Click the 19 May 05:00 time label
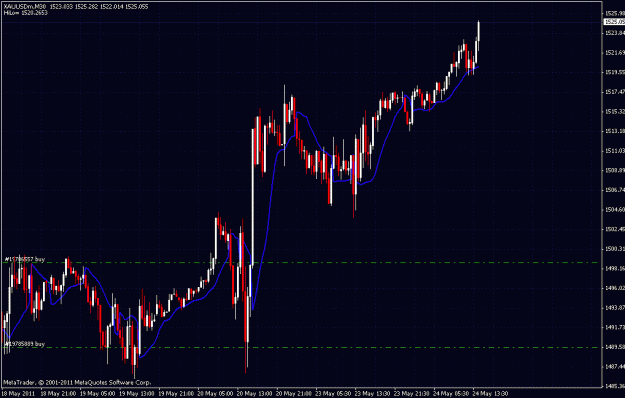Screen dimensions: 625x398 coord(98,394)
